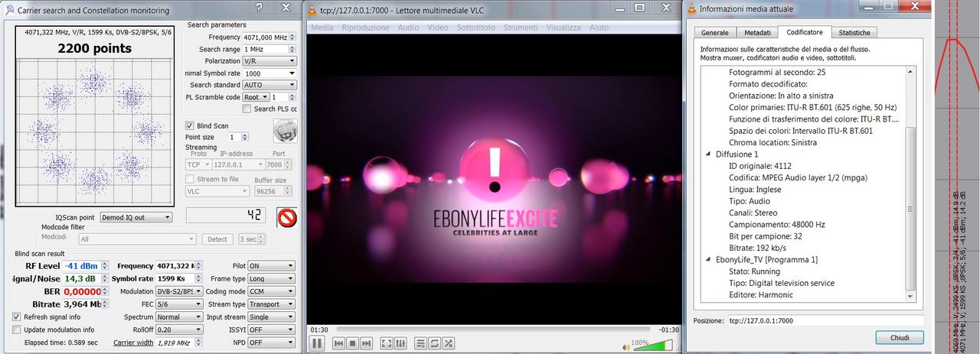
Task: Select the Bitrate: 192 kb/s row
Action: point(763,248)
